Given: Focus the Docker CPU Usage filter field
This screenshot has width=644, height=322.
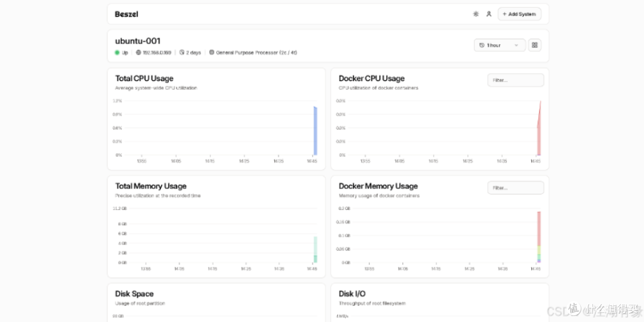Looking at the screenshot, I should 516,80.
